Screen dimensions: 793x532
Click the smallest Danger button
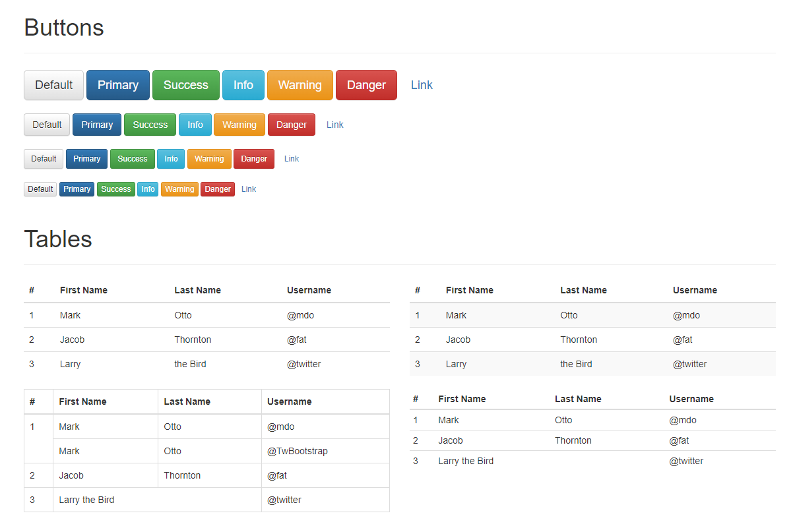coord(218,189)
